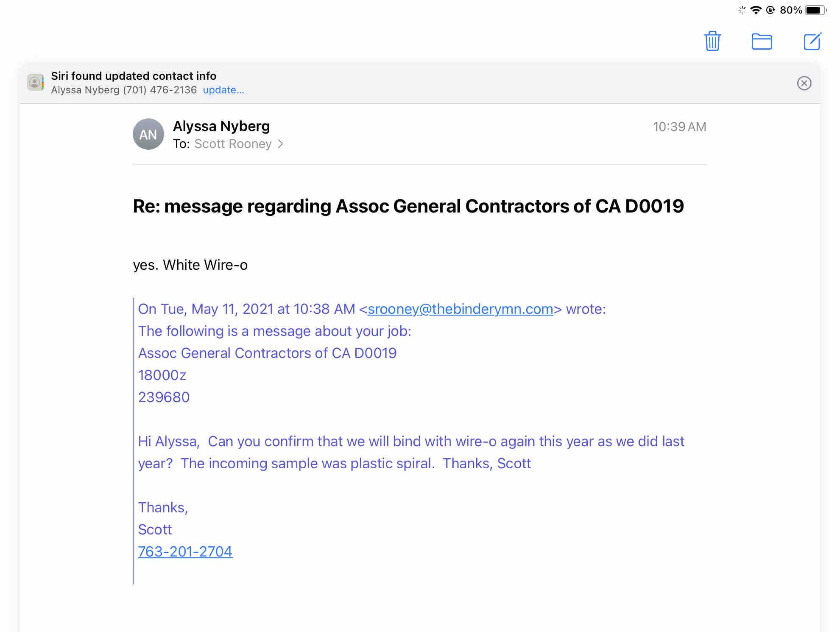Open the move-to-folder icon

point(762,42)
